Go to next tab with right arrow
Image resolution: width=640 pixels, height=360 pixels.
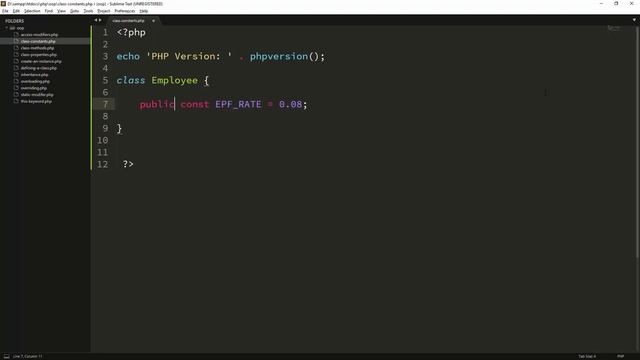pyautogui.click(x=100, y=20)
